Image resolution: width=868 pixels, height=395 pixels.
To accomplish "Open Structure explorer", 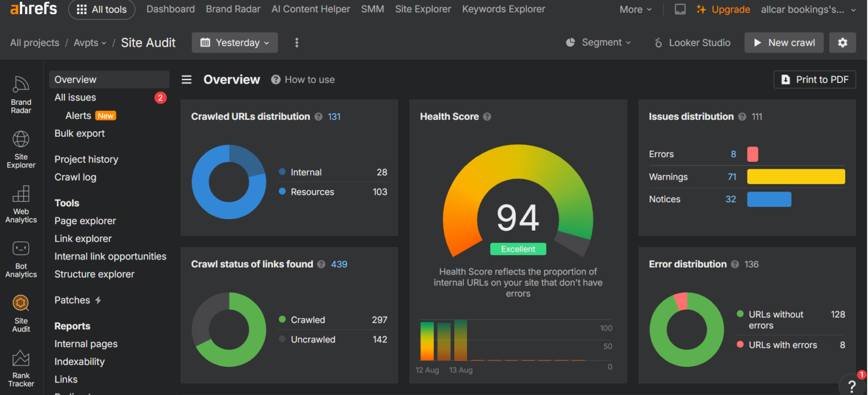I will pos(94,275).
